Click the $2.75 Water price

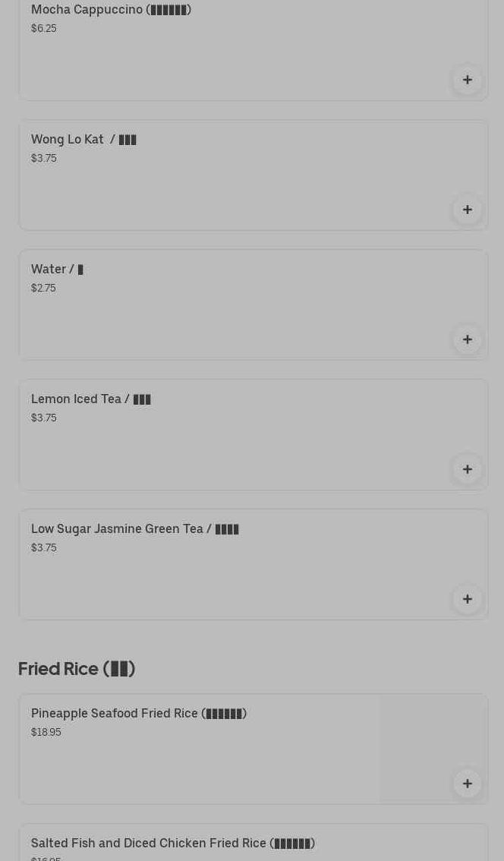[43, 289]
